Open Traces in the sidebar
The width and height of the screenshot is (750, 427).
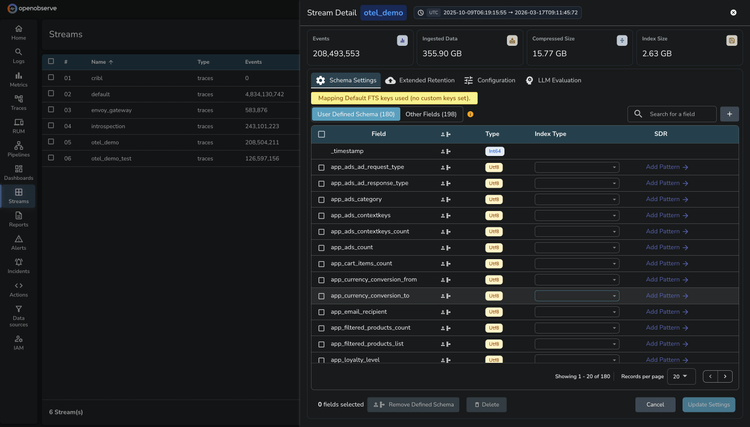[x=18, y=103]
